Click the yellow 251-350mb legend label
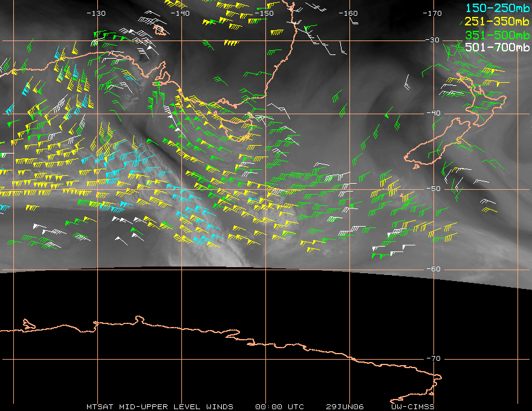This screenshot has width=532, height=411. (497, 21)
